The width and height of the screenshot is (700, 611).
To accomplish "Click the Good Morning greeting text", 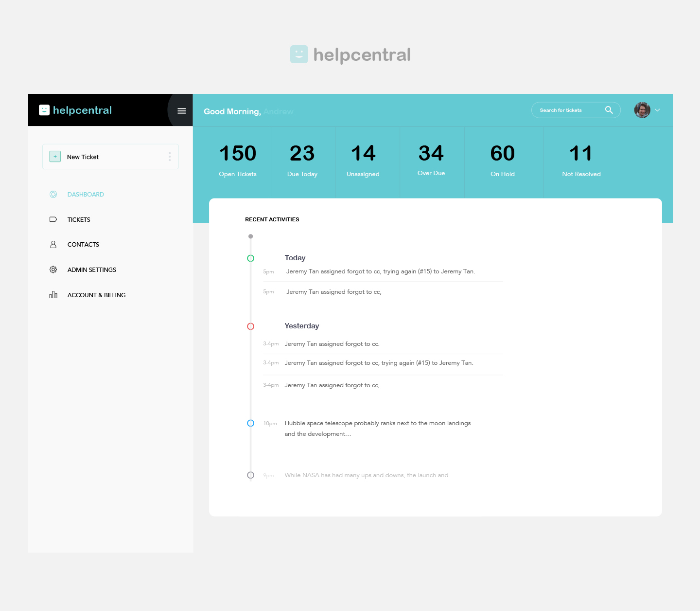I will (x=232, y=111).
